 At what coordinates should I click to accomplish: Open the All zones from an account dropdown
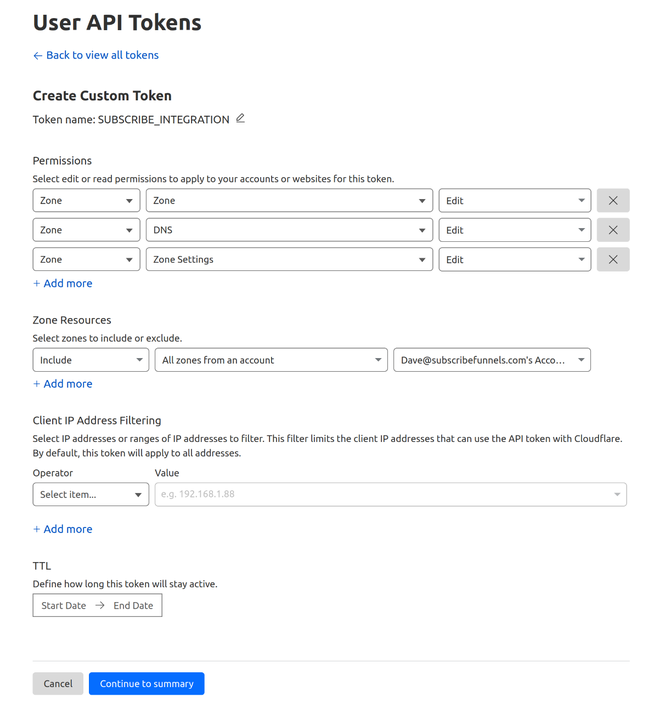click(271, 360)
